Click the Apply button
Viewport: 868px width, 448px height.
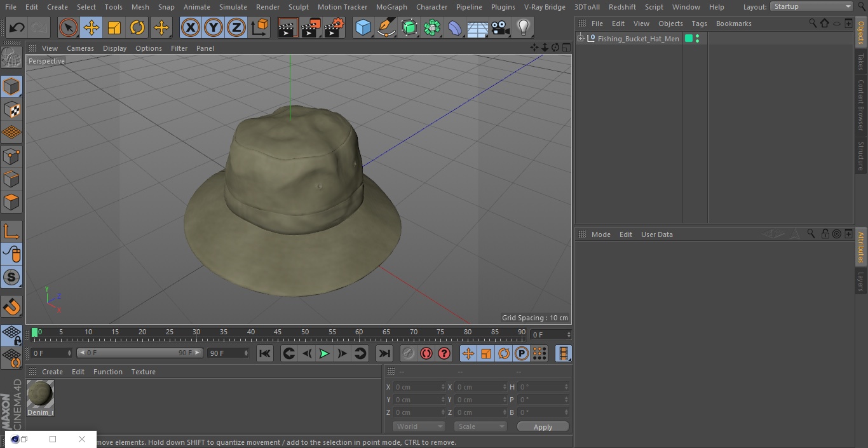pyautogui.click(x=543, y=427)
